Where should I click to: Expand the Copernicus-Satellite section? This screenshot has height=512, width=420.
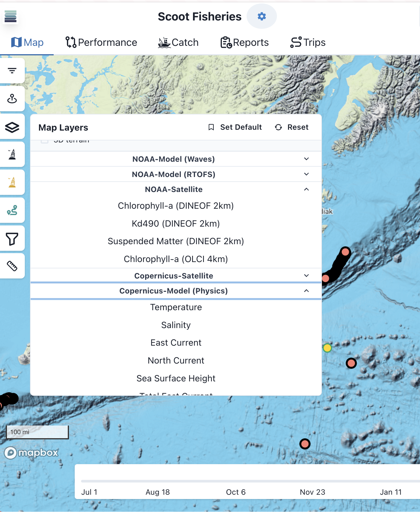[x=176, y=276]
